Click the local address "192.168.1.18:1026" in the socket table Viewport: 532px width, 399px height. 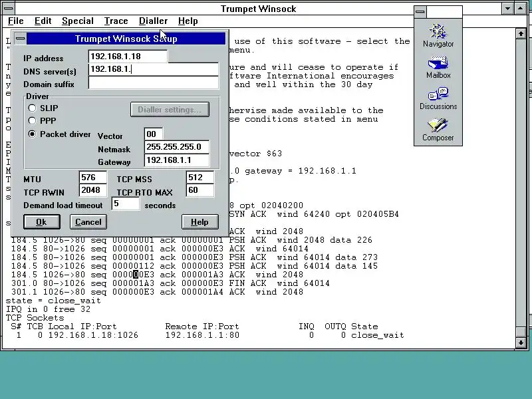pyautogui.click(x=93, y=335)
